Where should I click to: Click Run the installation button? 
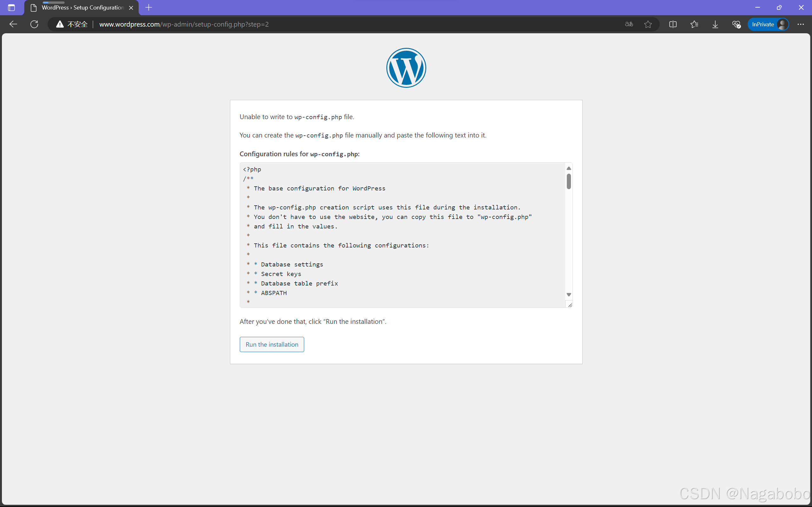pyautogui.click(x=272, y=344)
